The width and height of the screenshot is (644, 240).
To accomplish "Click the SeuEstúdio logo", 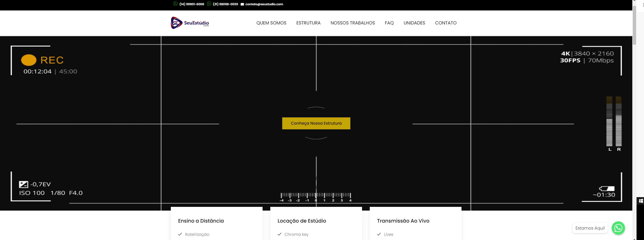I will tap(190, 23).
